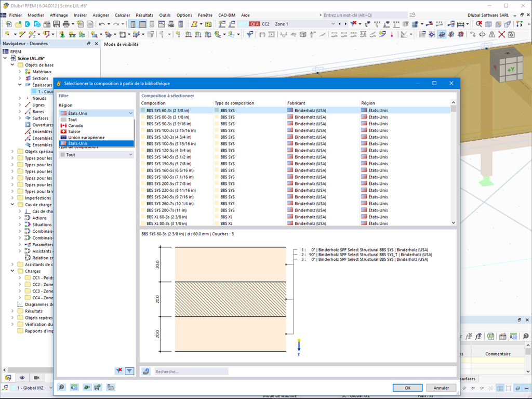This screenshot has width=532, height=399.
Task: Click the Recherche search field
Action: (x=191, y=371)
